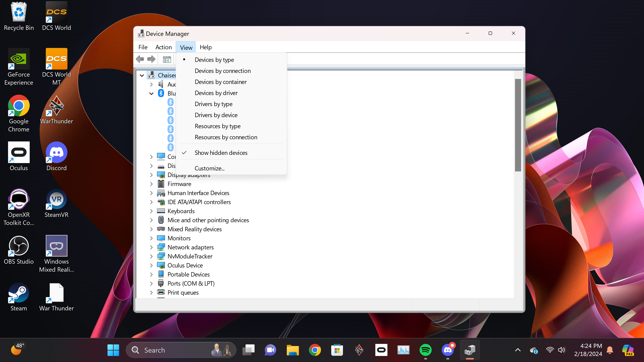Expand Bluetooth devices tree

tap(151, 93)
